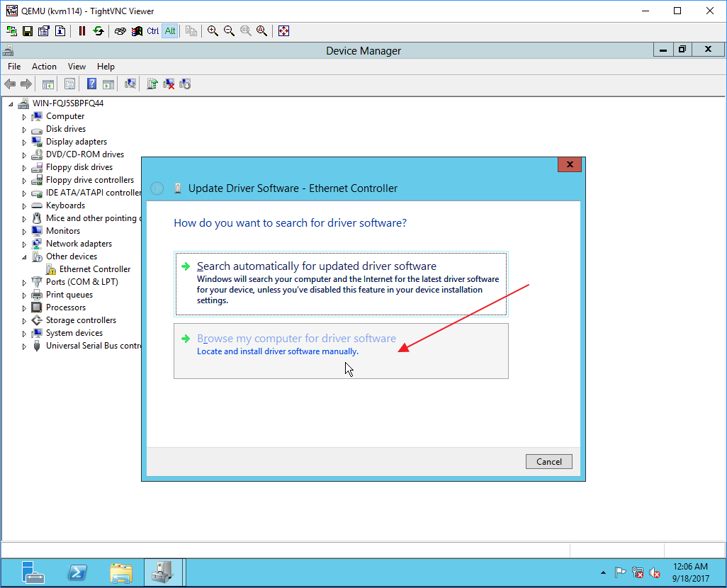Choose Browse my computer for driver software
Image resolution: width=727 pixels, height=588 pixels.
[342, 351]
